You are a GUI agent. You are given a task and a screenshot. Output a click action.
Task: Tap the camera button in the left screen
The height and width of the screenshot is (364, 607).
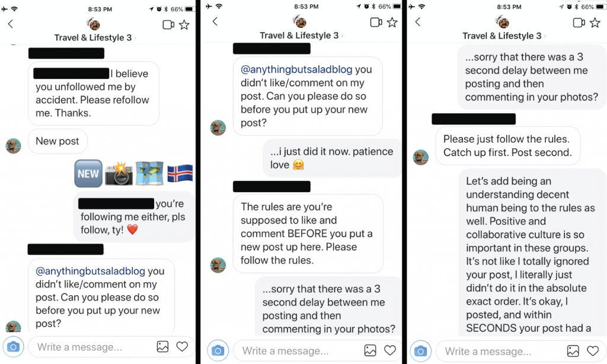[x=14, y=347]
